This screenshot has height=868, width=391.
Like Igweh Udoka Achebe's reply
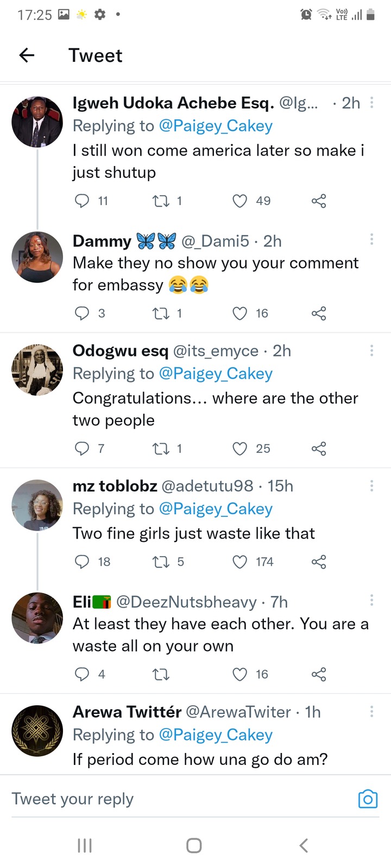tap(240, 201)
